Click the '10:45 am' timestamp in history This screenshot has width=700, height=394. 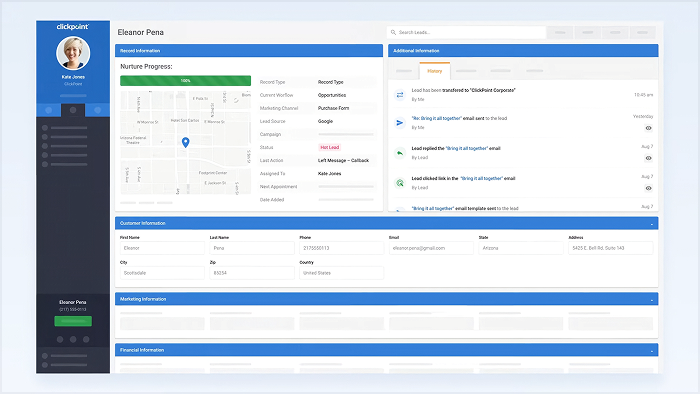coord(643,95)
